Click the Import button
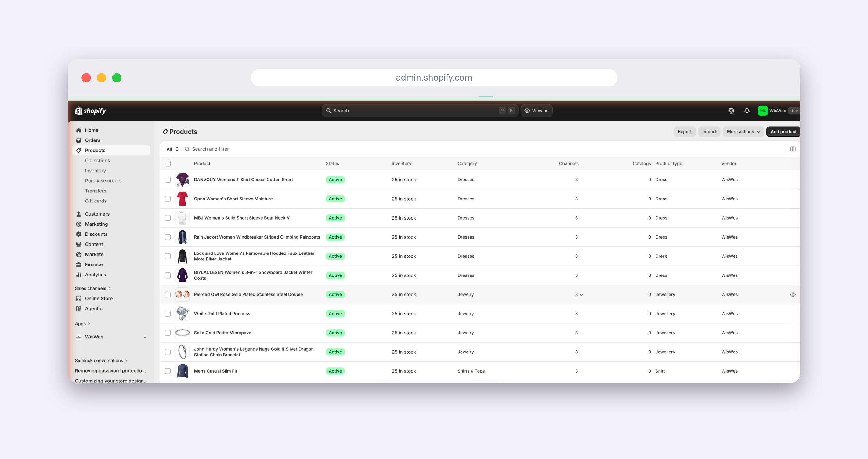The height and width of the screenshot is (459, 868). [709, 132]
